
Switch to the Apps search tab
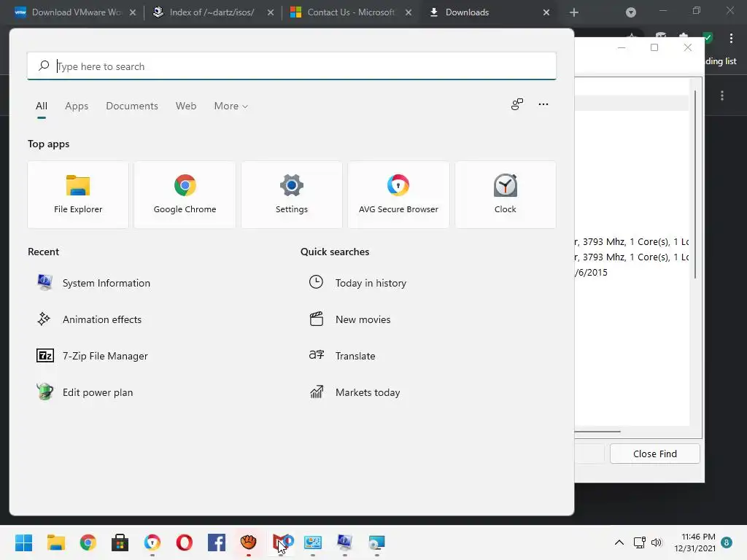[x=77, y=106]
